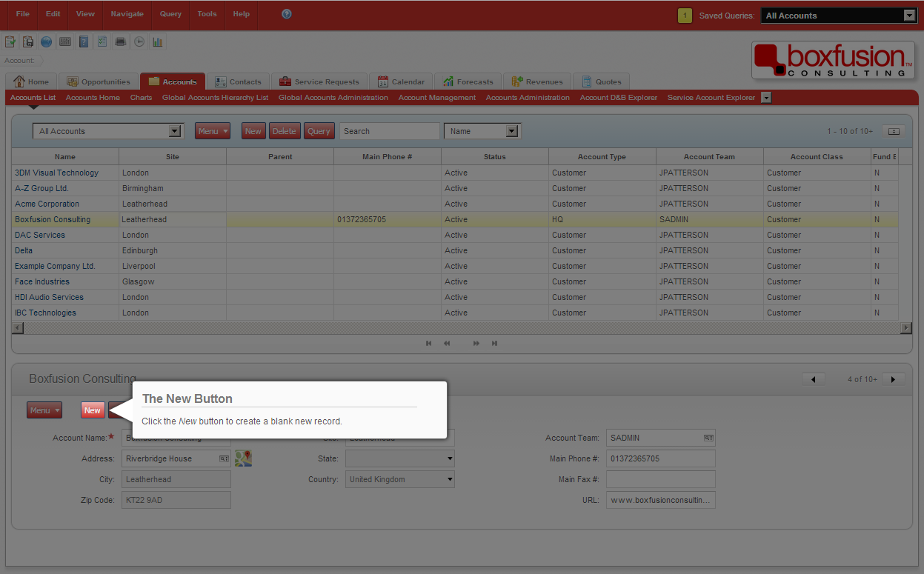
Task: Switch to the Opportunities tab
Action: [x=99, y=81]
